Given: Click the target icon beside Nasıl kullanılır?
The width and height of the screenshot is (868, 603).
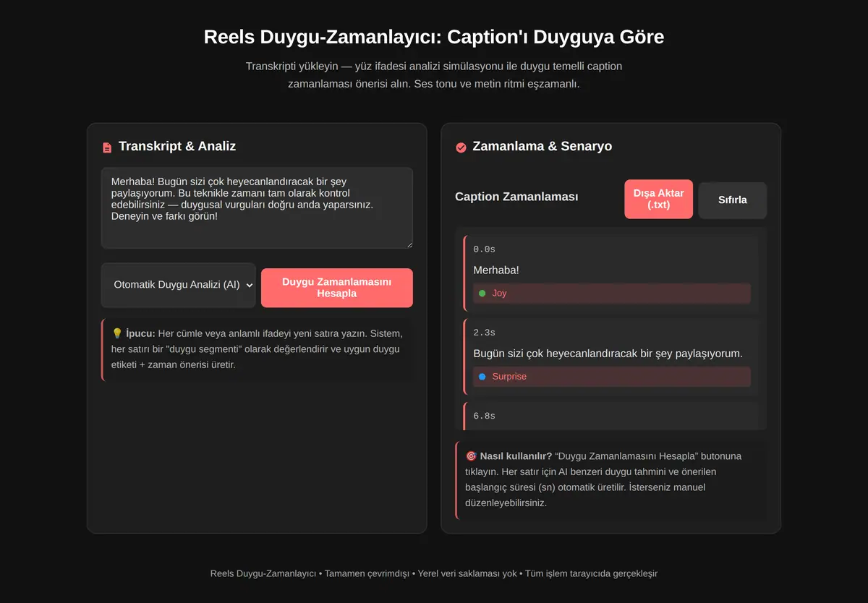Looking at the screenshot, I should [x=471, y=456].
